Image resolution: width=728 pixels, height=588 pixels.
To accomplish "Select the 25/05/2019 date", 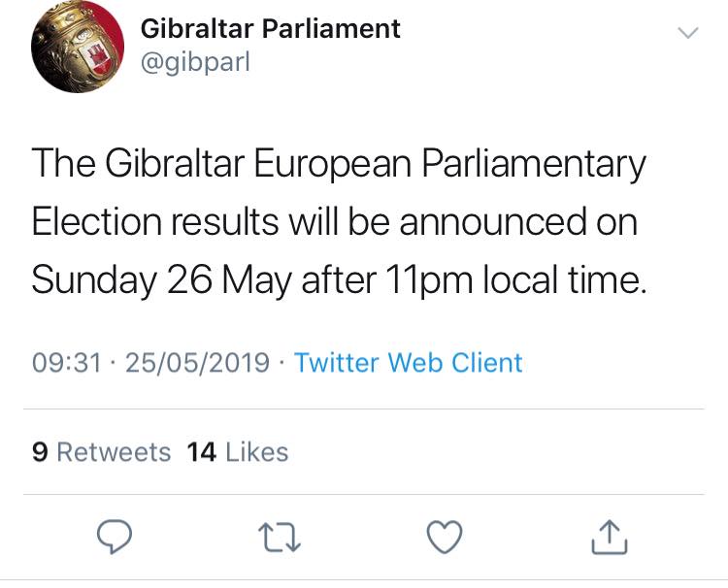I will [197, 363].
